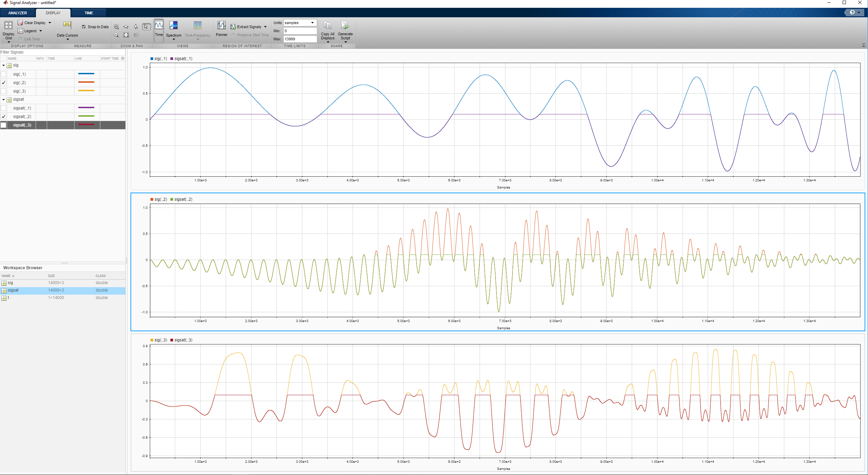Click the Data Cursors icon
The height and width of the screenshot is (475, 868).
(67, 25)
